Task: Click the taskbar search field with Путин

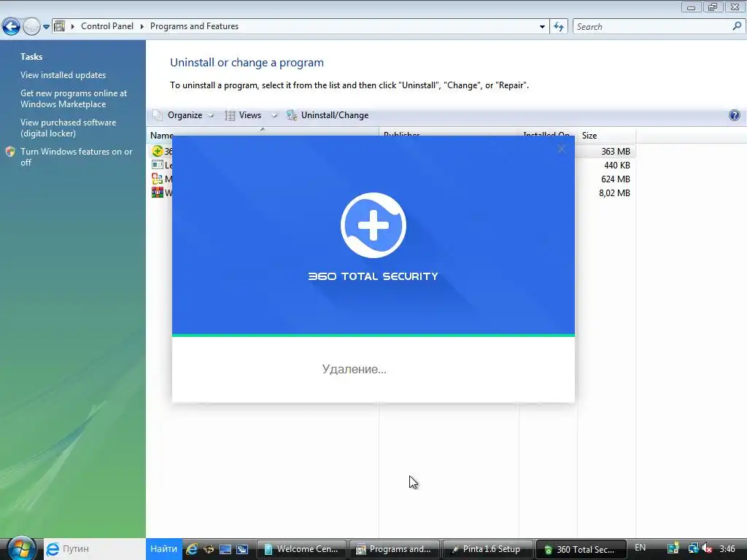Action: [x=94, y=548]
